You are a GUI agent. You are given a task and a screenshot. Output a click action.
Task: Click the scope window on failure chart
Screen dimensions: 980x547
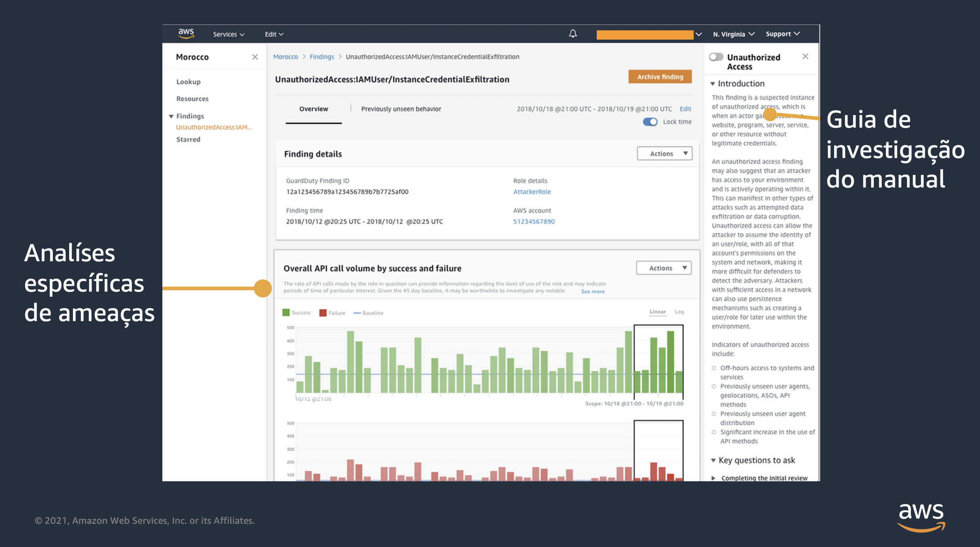(658, 450)
